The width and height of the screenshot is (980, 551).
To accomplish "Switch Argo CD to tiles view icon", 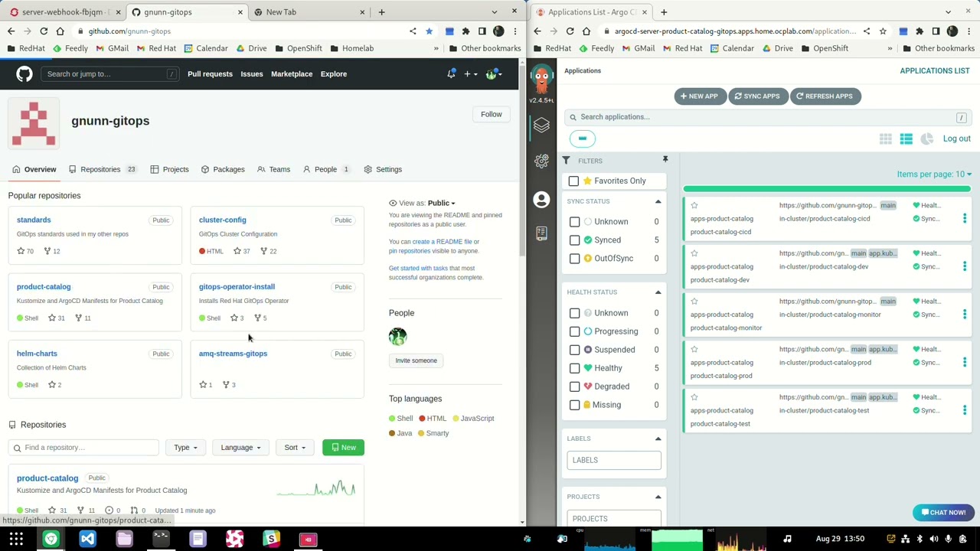I will [x=885, y=139].
